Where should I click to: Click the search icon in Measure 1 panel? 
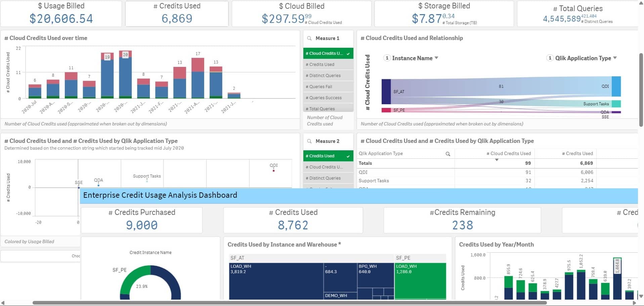pyautogui.click(x=309, y=38)
